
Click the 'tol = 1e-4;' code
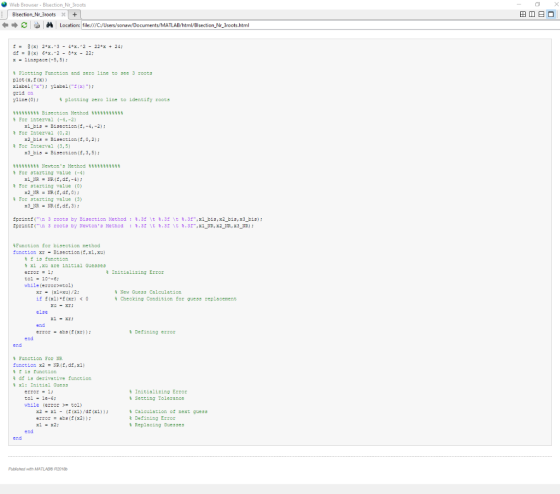40,398
